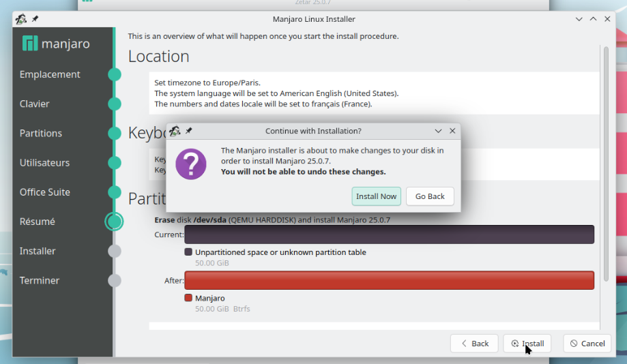Confirm with the Install Now button
The height and width of the screenshot is (364, 627).
click(x=376, y=196)
